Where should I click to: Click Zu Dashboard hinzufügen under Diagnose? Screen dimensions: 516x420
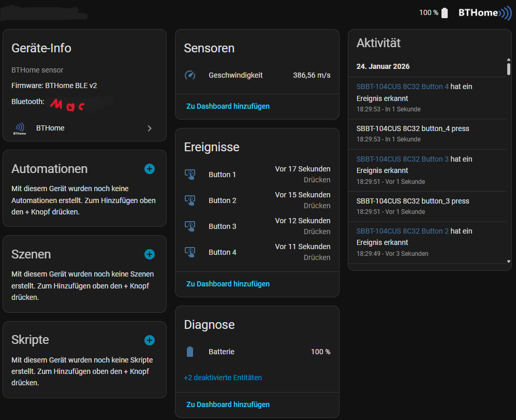pos(228,404)
